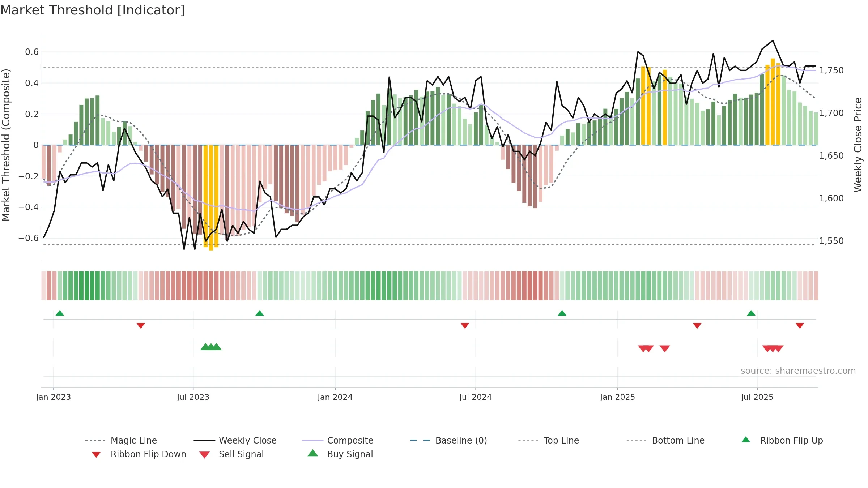Click the 1,700 price axis label
Image resolution: width=868 pixels, height=488 pixels.
pyautogui.click(x=831, y=113)
